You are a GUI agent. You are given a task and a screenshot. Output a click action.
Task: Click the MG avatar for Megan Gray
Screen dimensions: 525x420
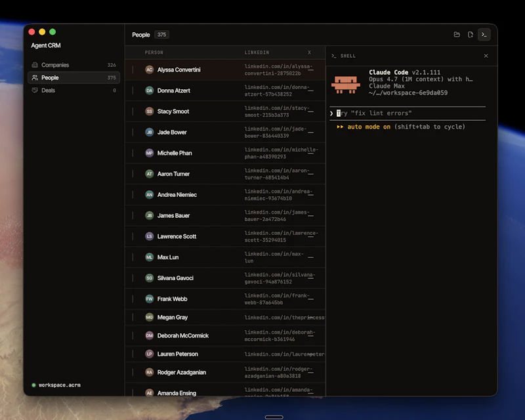150,317
